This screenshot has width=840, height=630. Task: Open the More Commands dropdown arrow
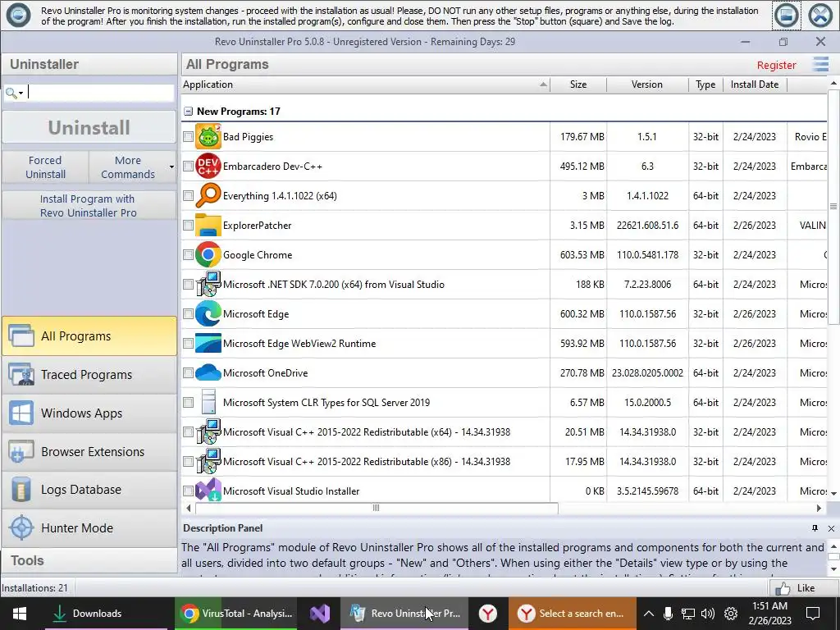[171, 167]
